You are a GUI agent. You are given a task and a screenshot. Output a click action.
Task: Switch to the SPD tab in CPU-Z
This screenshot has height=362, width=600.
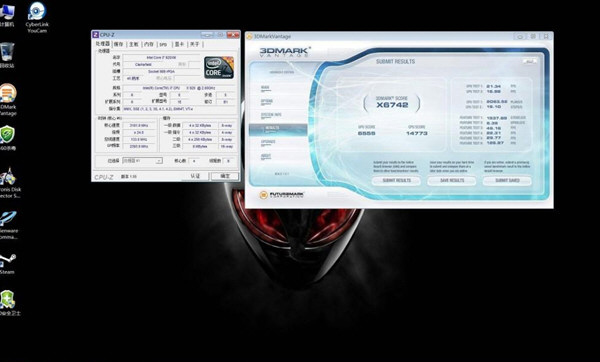coord(163,44)
